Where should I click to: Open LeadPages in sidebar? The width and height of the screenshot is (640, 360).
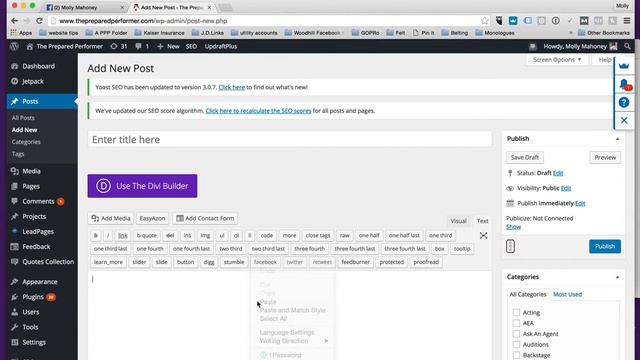tap(38, 231)
